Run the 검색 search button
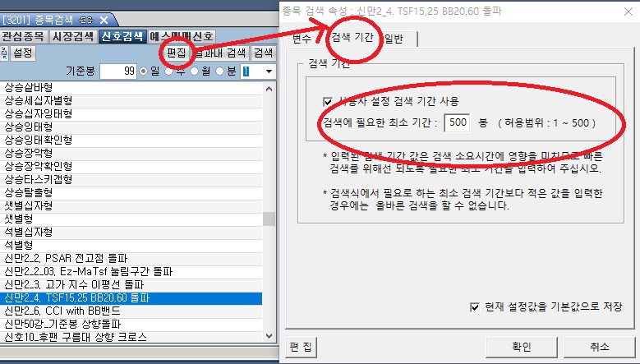Screen dimensions: 640x364 point(264,53)
